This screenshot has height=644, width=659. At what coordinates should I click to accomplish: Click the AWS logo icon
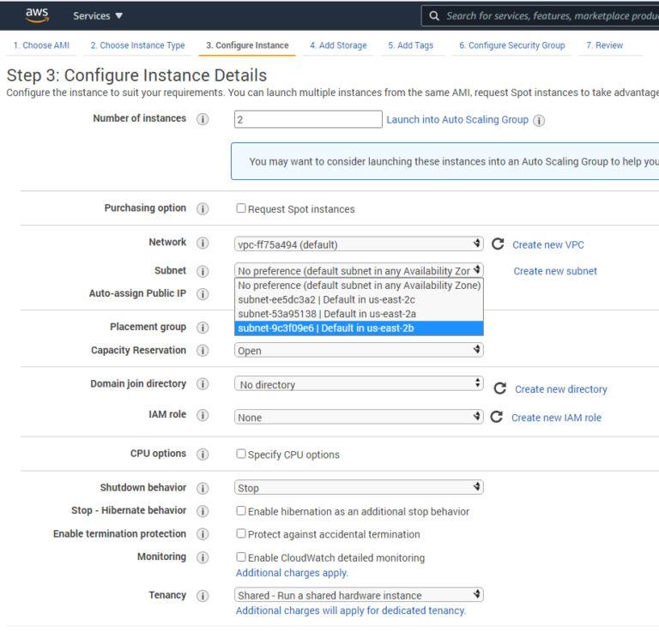click(x=37, y=15)
